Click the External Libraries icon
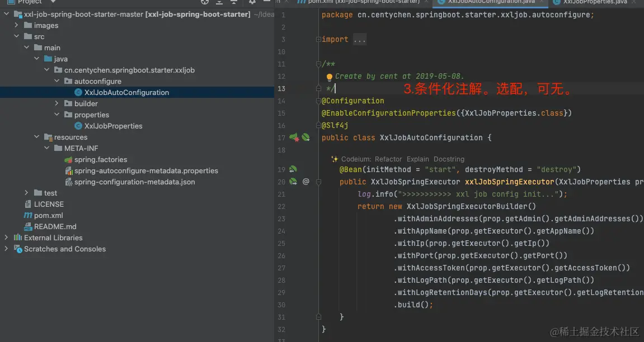 (x=18, y=238)
